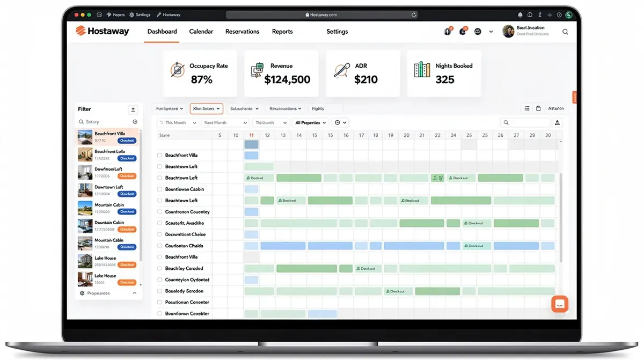
Task: Click the Properties gear icon in sidebar
Action: point(82,293)
